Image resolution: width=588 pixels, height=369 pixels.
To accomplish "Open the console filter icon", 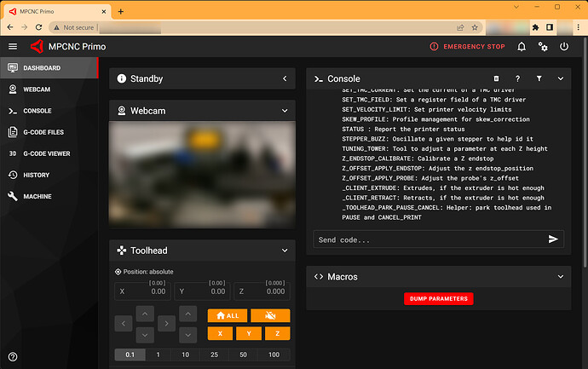I will pos(539,78).
